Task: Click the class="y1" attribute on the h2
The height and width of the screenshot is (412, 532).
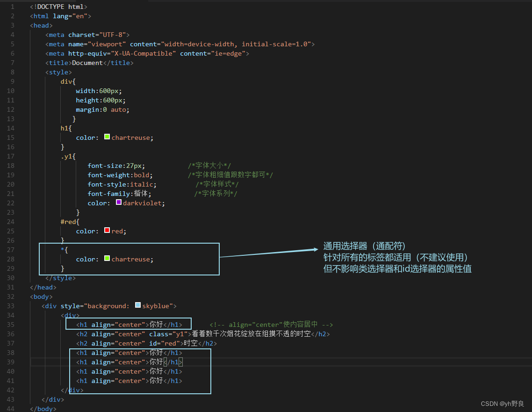Action: pos(168,334)
